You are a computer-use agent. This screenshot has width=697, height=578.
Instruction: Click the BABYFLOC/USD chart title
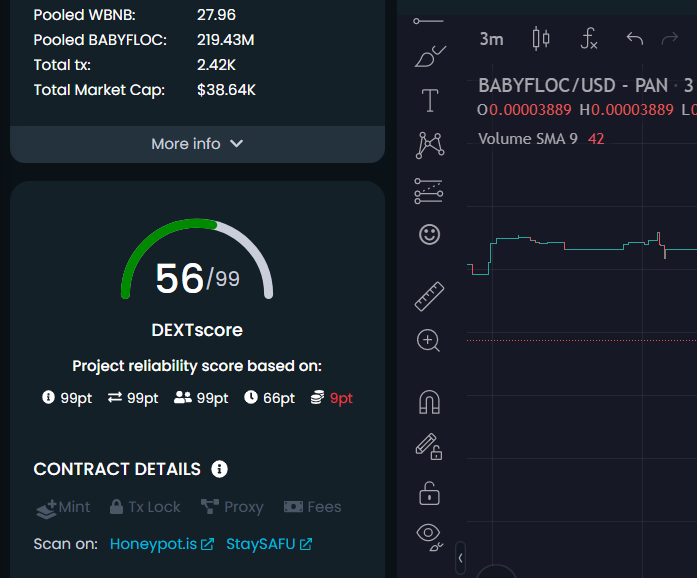[573, 85]
